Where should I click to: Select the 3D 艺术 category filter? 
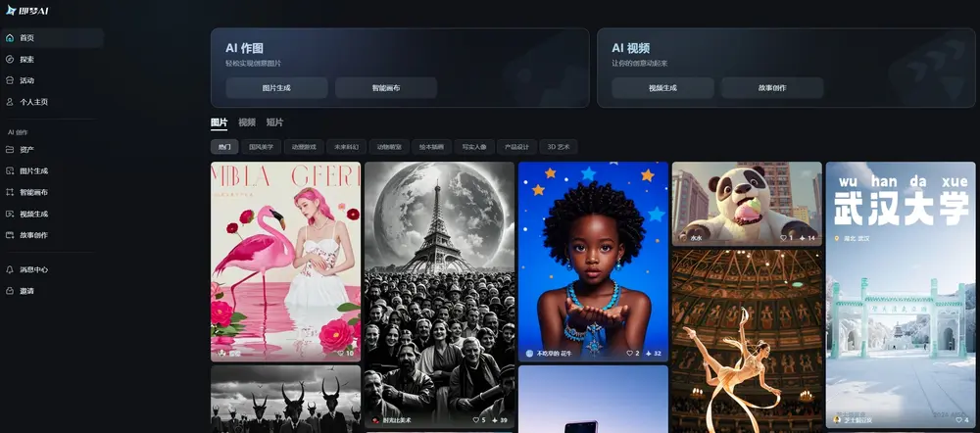[559, 148]
